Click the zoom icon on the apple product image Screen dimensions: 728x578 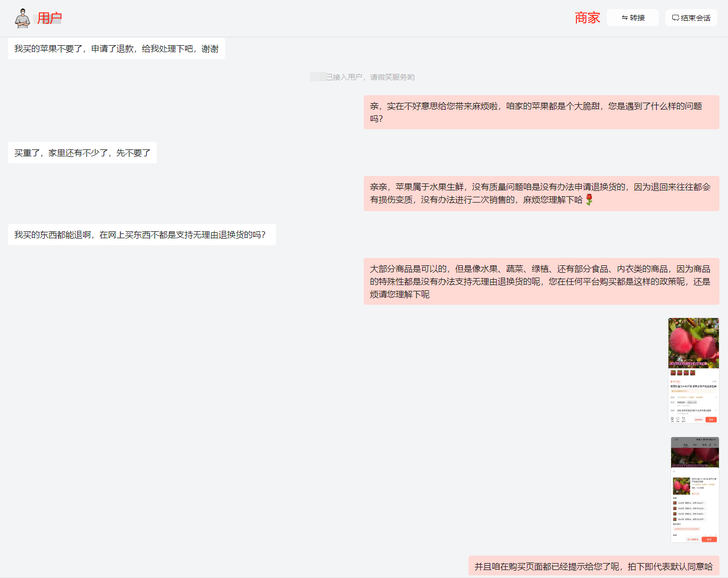click(x=709, y=321)
